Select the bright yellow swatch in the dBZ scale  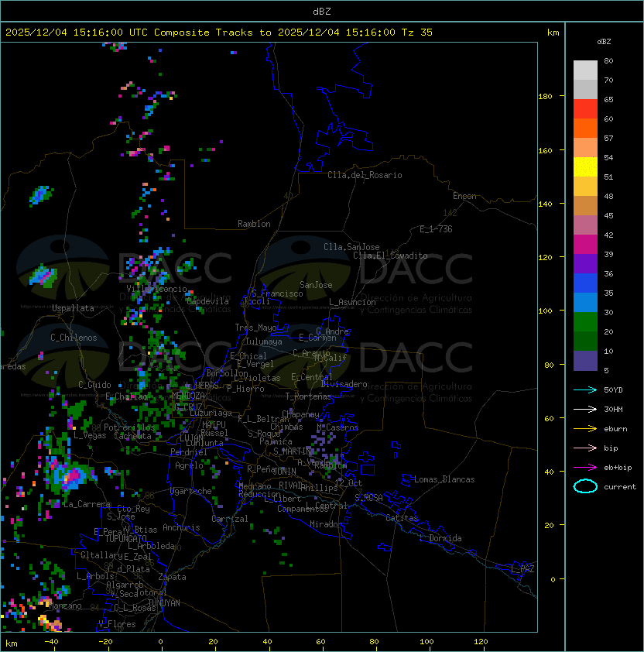point(585,167)
